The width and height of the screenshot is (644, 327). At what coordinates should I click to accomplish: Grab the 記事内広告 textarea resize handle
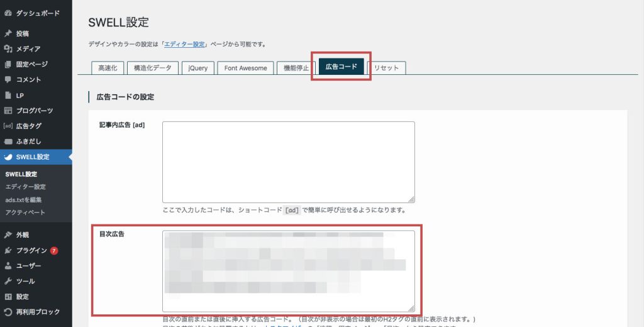[x=411, y=199]
